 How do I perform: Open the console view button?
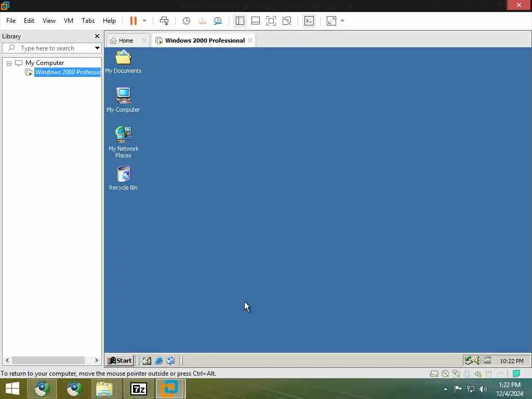309,21
